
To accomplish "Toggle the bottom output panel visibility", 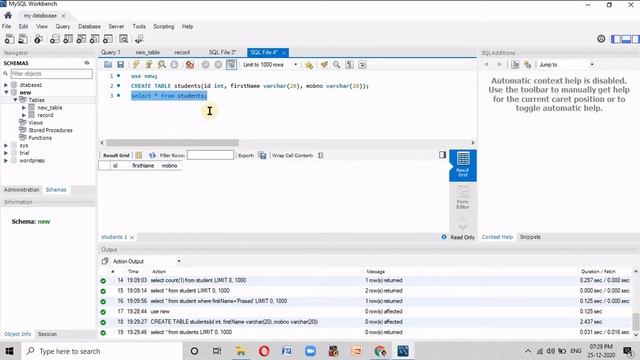I will point(626,39).
